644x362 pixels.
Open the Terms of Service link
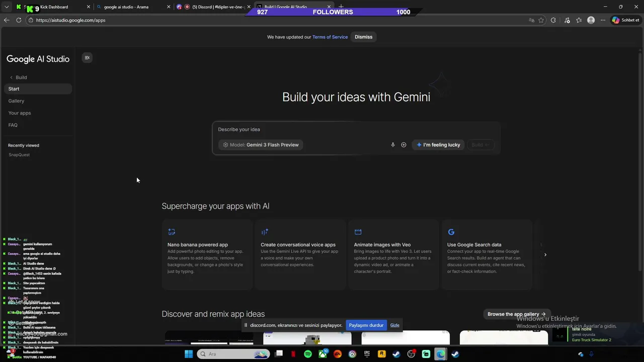[330, 37]
